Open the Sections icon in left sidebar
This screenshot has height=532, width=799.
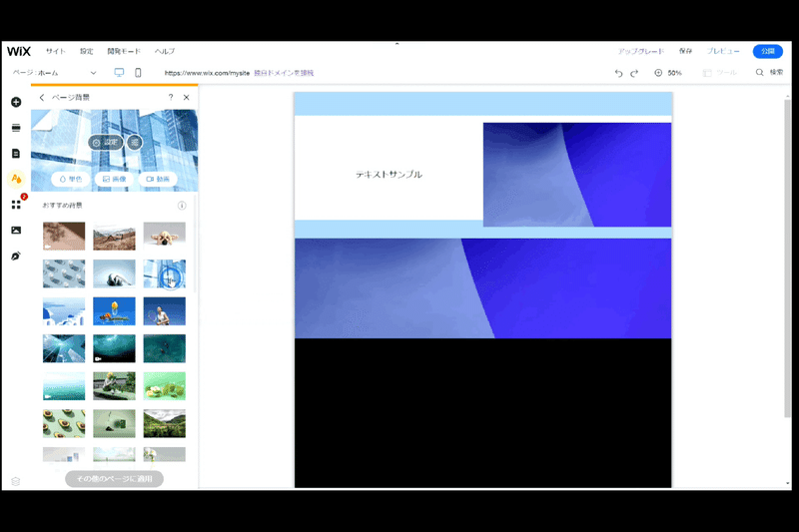(x=16, y=128)
